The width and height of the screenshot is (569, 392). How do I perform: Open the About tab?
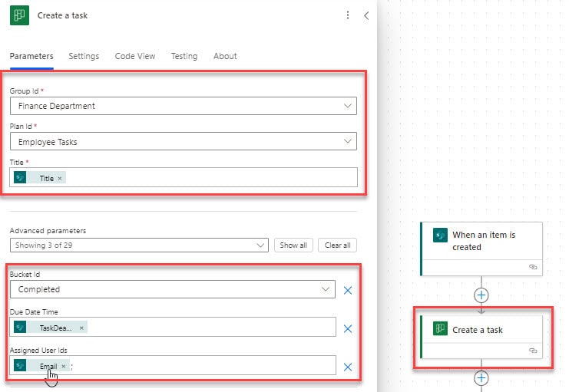click(225, 56)
